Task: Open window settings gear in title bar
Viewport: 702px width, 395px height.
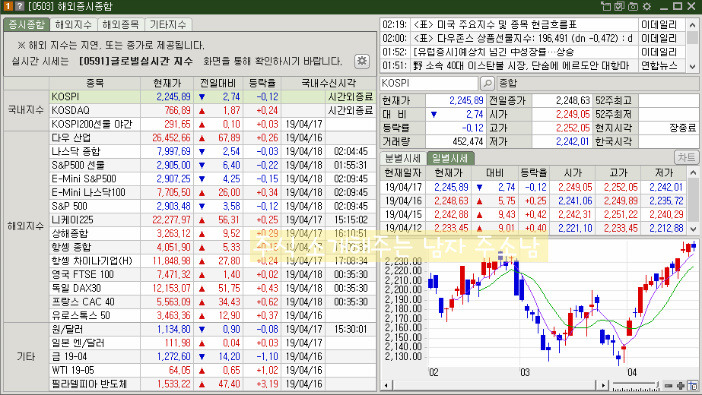Action: click(647, 6)
